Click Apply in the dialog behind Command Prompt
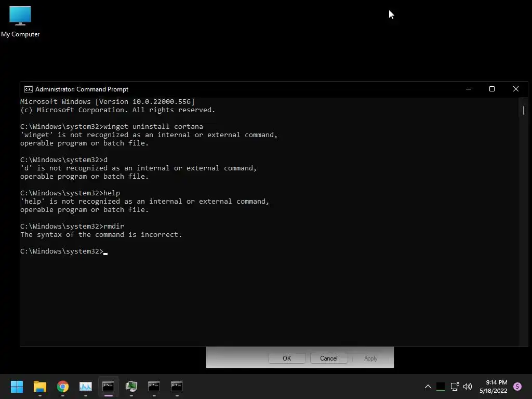 [x=370, y=358]
